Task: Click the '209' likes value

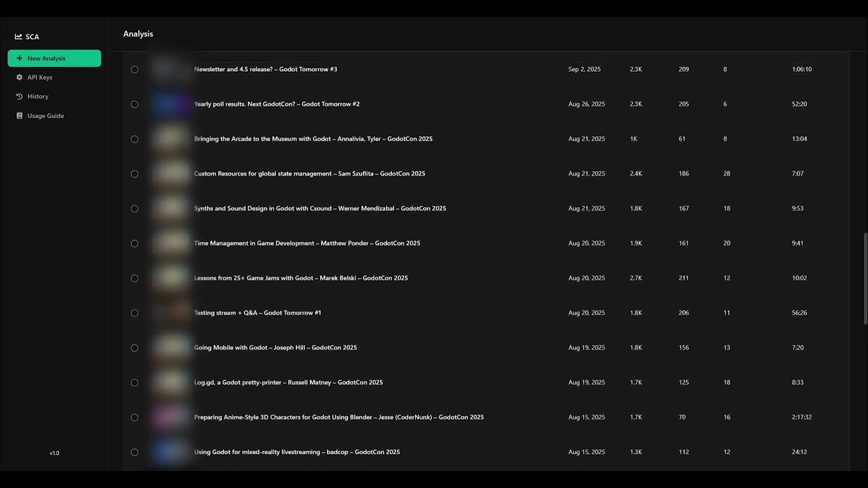Action: click(x=684, y=69)
